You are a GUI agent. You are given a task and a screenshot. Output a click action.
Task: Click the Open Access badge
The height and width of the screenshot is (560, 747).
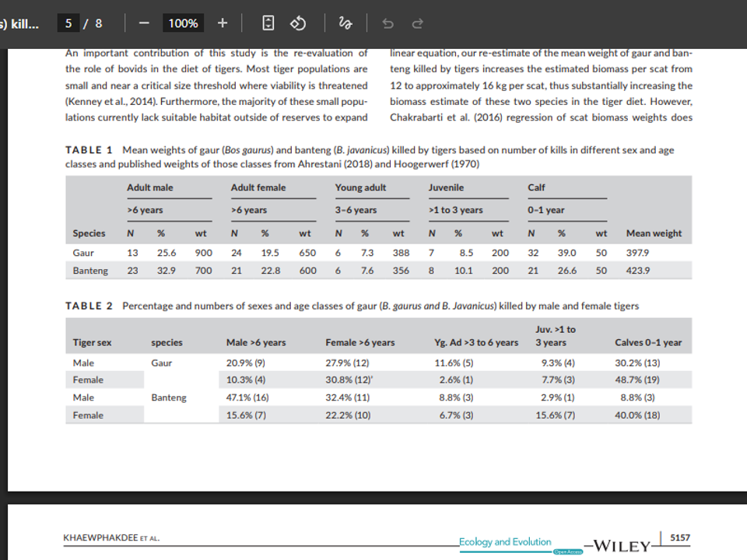[567, 551]
